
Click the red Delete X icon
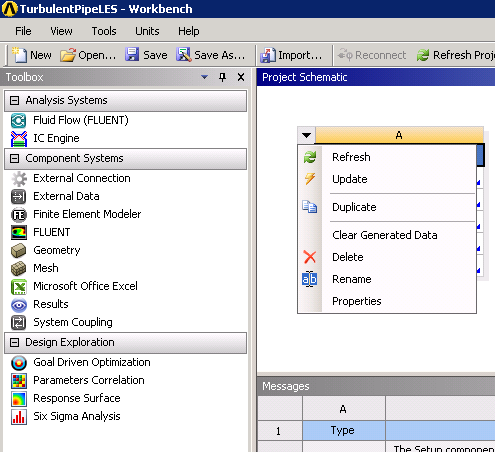[310, 257]
